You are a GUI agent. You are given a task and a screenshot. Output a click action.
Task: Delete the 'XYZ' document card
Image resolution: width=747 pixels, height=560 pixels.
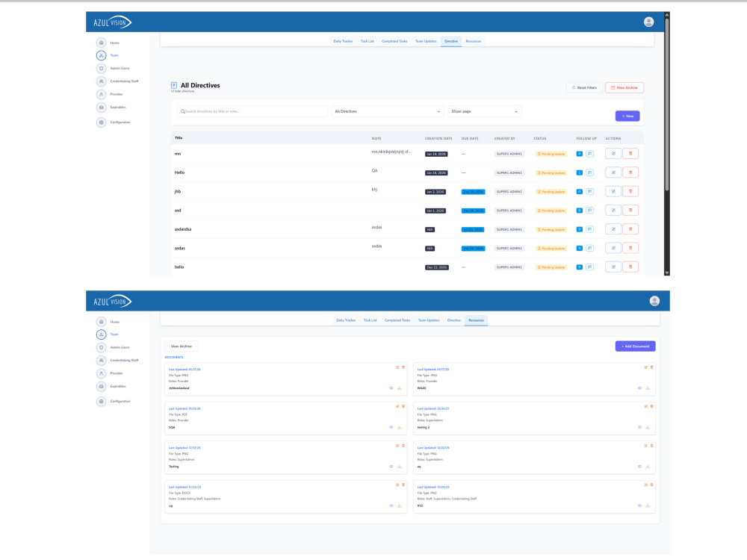pyautogui.click(x=651, y=485)
